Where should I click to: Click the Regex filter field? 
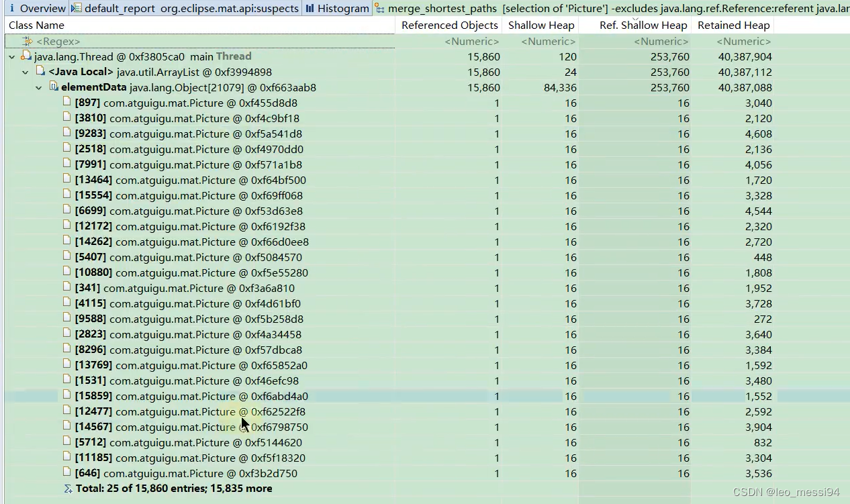tap(200, 42)
